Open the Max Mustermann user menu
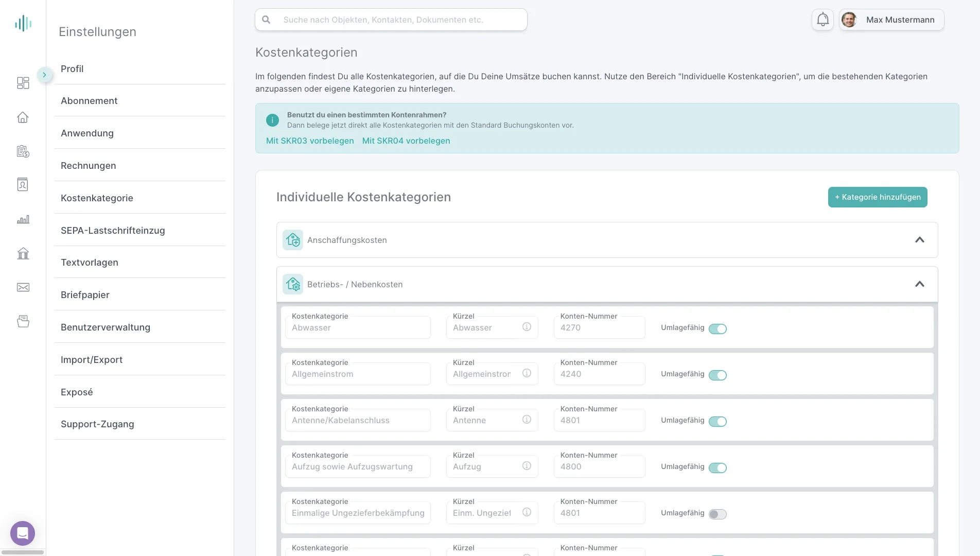The image size is (980, 556). (x=891, y=20)
